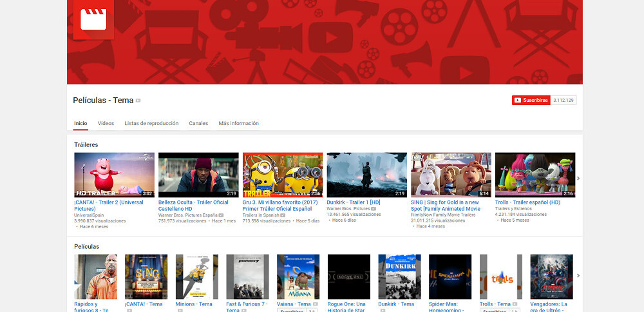Open the SING Sing for Gold title link

point(446,206)
